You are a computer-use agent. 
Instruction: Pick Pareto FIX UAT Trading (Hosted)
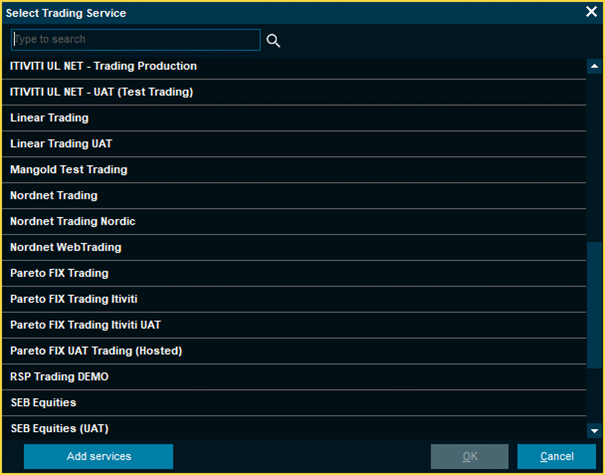[294, 351]
